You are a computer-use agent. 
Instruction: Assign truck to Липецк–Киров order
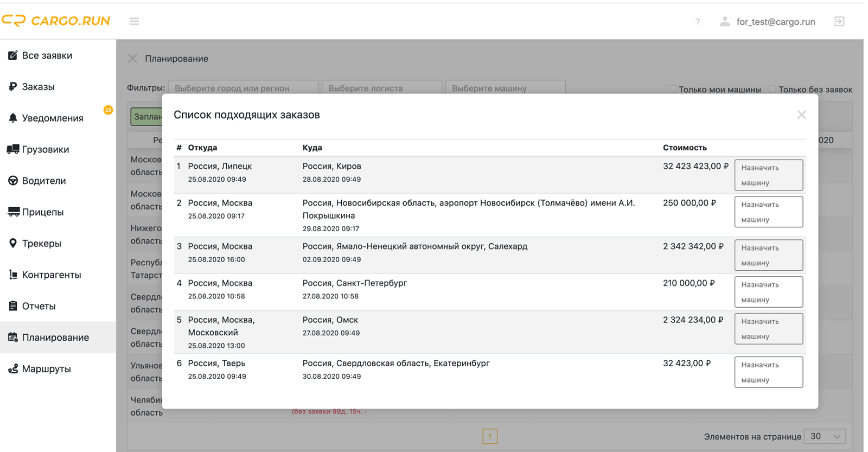pos(769,175)
